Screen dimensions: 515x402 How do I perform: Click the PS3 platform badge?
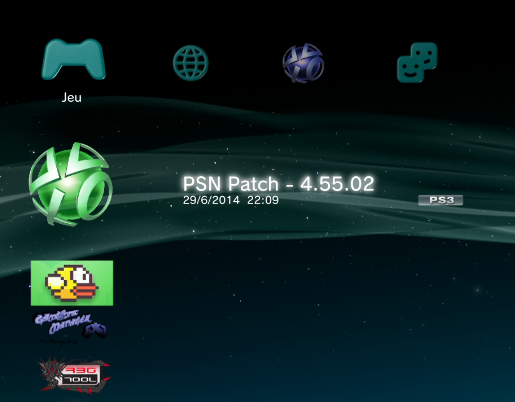pos(441,200)
